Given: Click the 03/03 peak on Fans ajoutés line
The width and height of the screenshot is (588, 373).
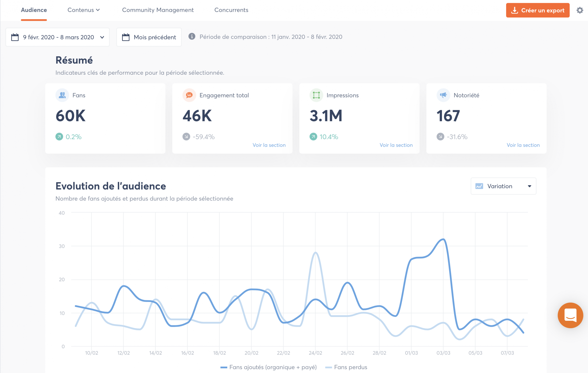Looking at the screenshot, I should pyautogui.click(x=443, y=239).
